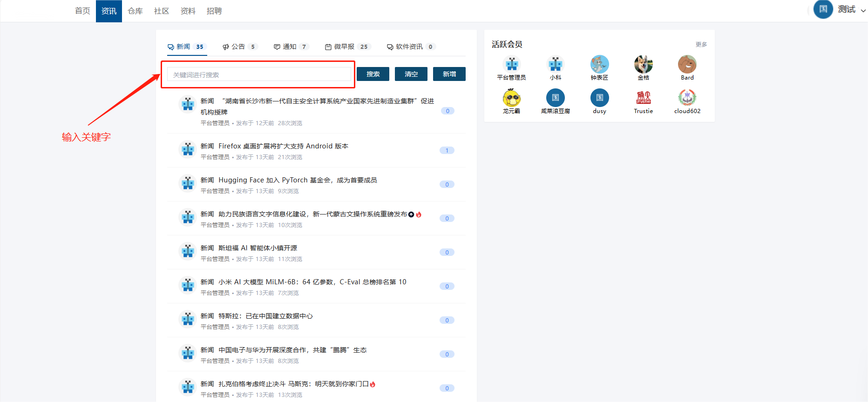This screenshot has width=868, height=402.
Task: Open the dusy member avatar
Action: [x=599, y=98]
